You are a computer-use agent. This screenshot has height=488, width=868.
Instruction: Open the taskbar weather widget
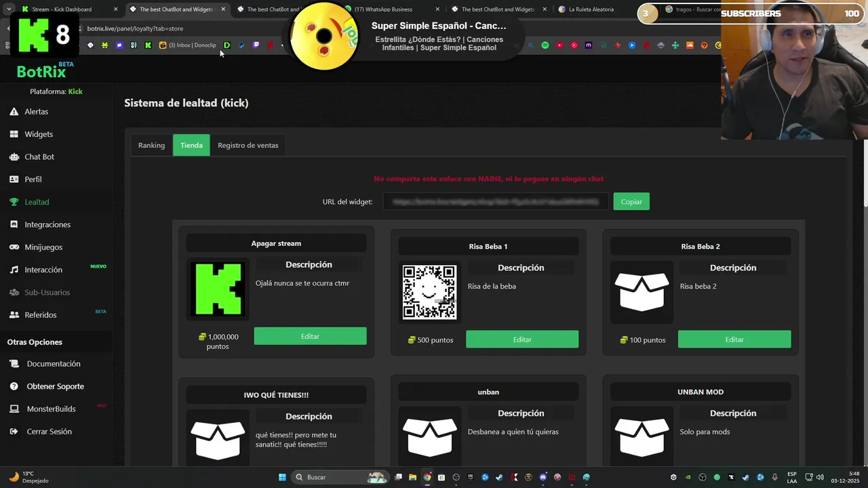coord(28,477)
